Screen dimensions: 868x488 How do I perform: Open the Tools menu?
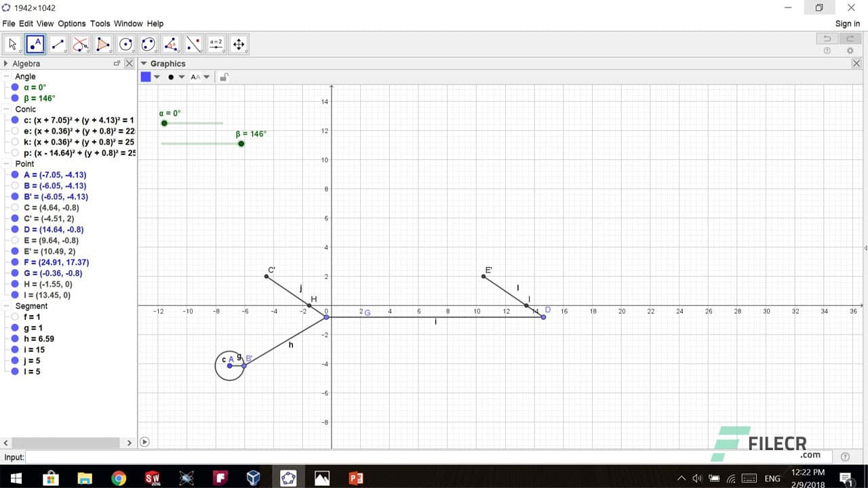[100, 23]
